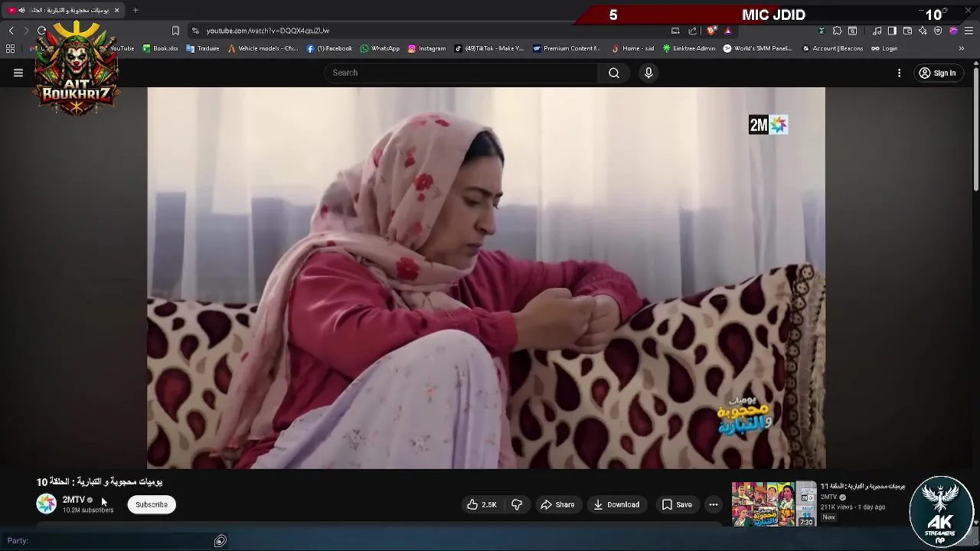Go back with the browser back arrow

[11, 31]
